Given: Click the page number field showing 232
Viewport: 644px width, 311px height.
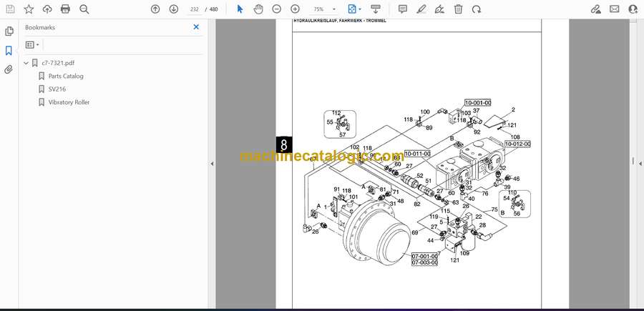Looking at the screenshot, I should point(195,9).
